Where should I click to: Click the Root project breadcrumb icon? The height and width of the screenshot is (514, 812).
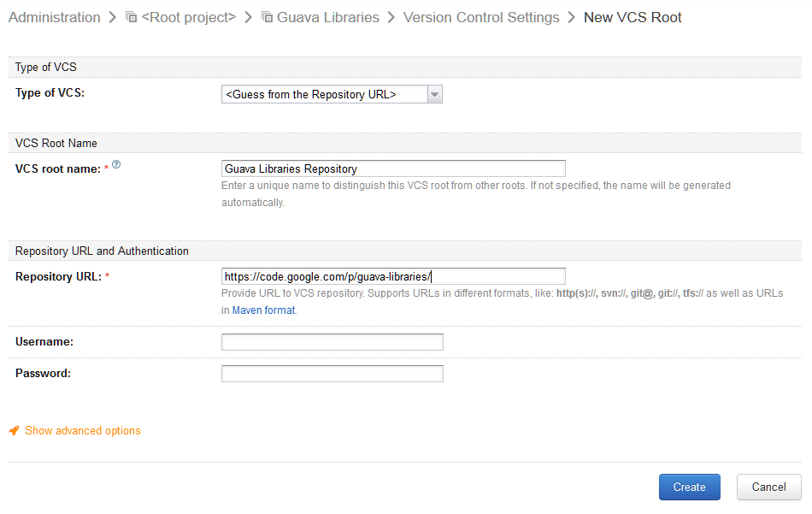(132, 17)
